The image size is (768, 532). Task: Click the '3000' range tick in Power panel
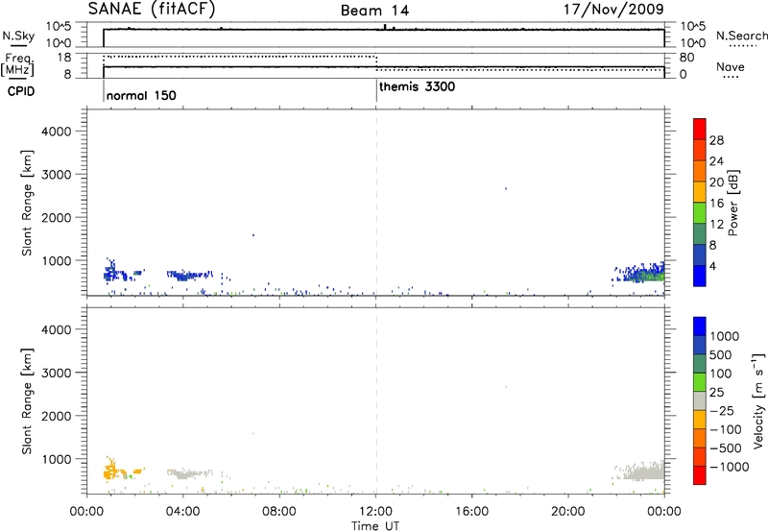[x=57, y=175]
